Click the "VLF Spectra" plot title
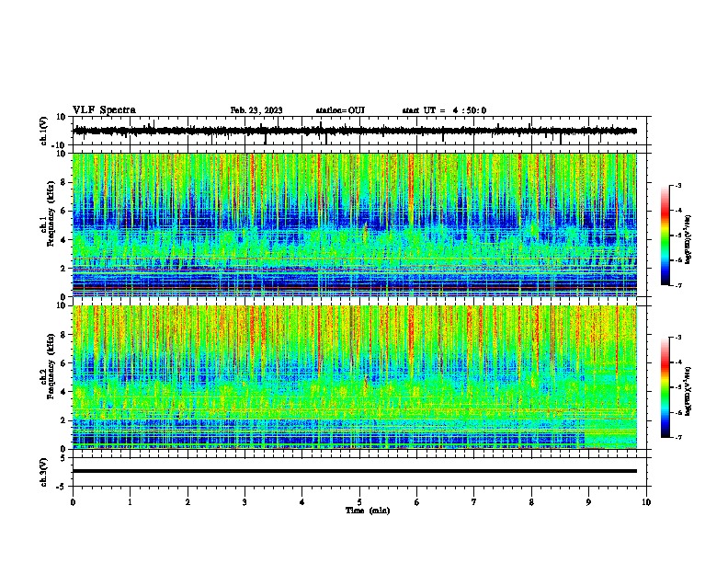The width and height of the screenshot is (728, 563). point(105,110)
